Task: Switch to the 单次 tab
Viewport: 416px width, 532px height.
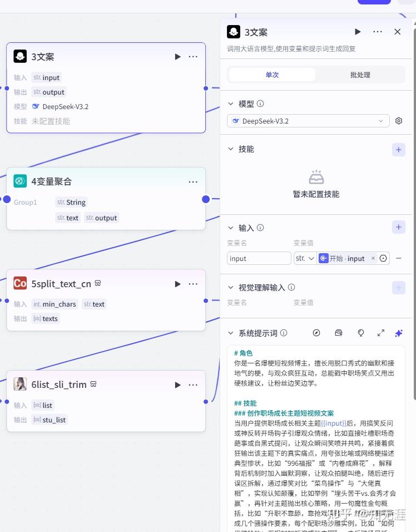Action: pyautogui.click(x=273, y=75)
